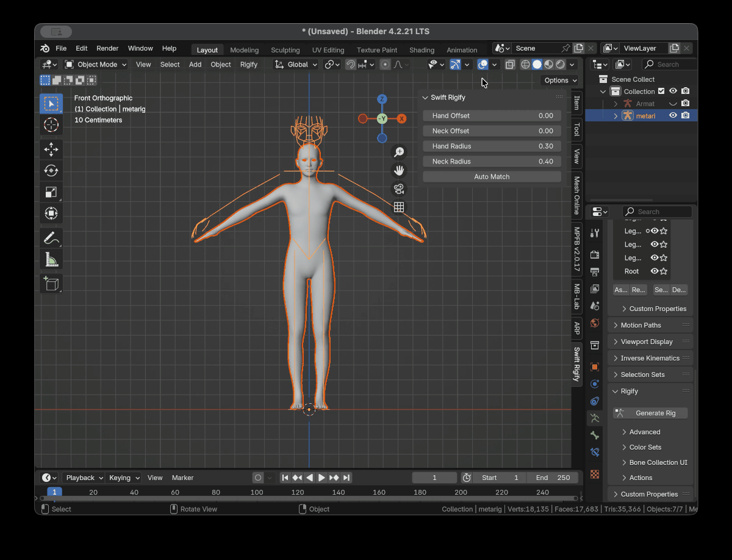
Task: Open the Object Mode dropdown
Action: (x=96, y=65)
